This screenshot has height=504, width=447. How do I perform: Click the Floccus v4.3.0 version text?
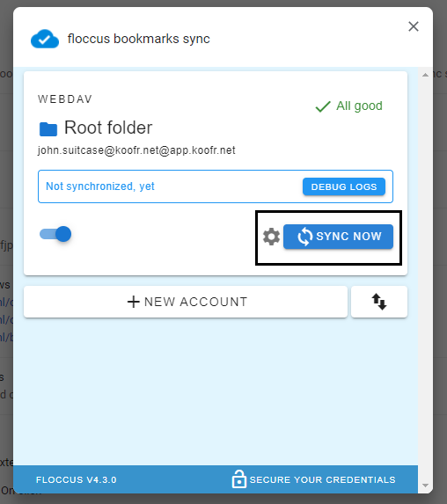click(x=77, y=480)
